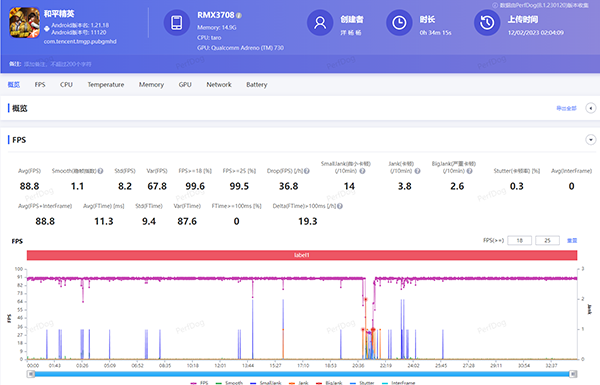The width and height of the screenshot is (600, 385).
Task: Click the Drop(FPS) value 36.8
Action: pyautogui.click(x=289, y=186)
